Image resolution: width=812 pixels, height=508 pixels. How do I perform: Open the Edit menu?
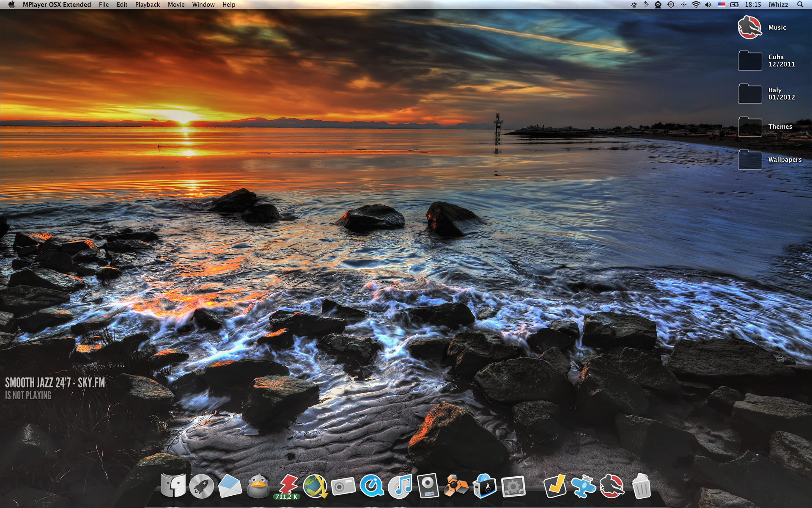(x=122, y=5)
